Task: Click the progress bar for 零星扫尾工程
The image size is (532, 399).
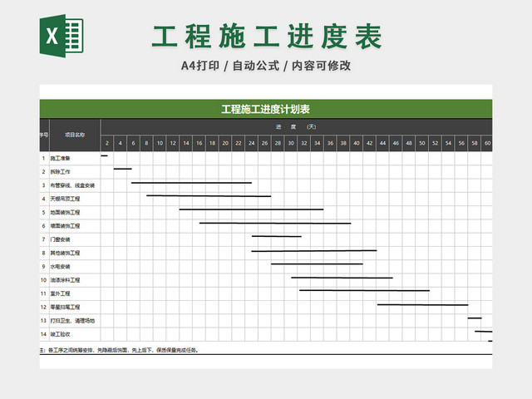Action: point(423,305)
